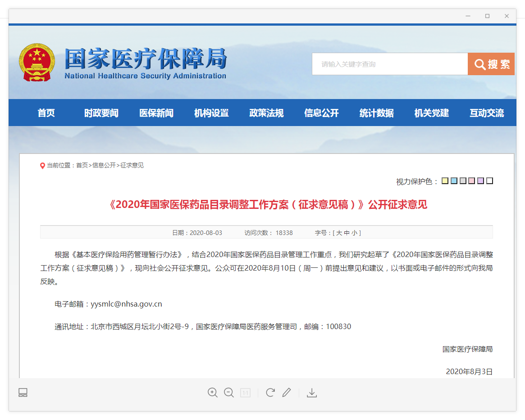Pick the gray eye-protection color swatch
525x420 pixels.
463,181
